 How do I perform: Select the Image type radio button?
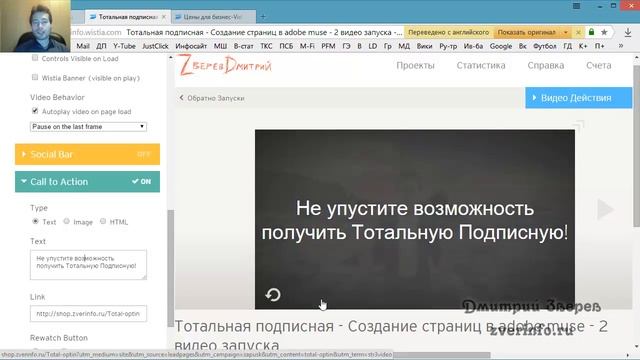(66, 221)
